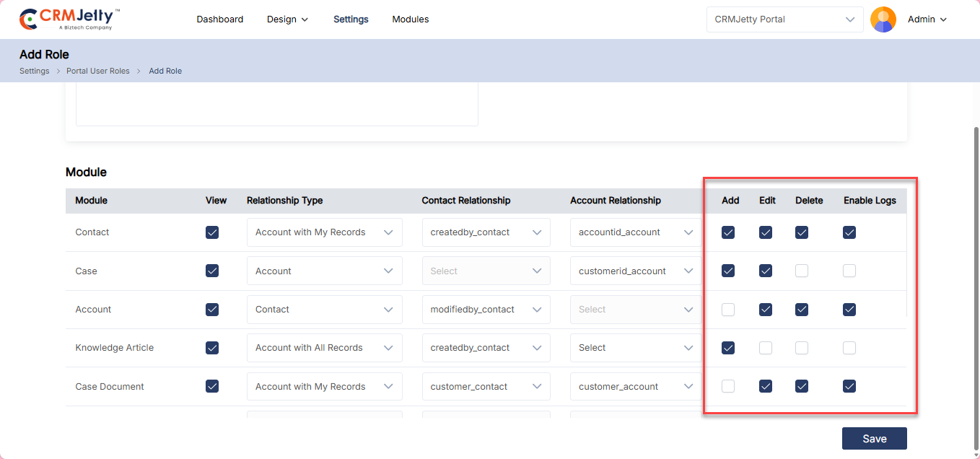Open the Modules menu item
The height and width of the screenshot is (459, 980).
pyautogui.click(x=410, y=19)
